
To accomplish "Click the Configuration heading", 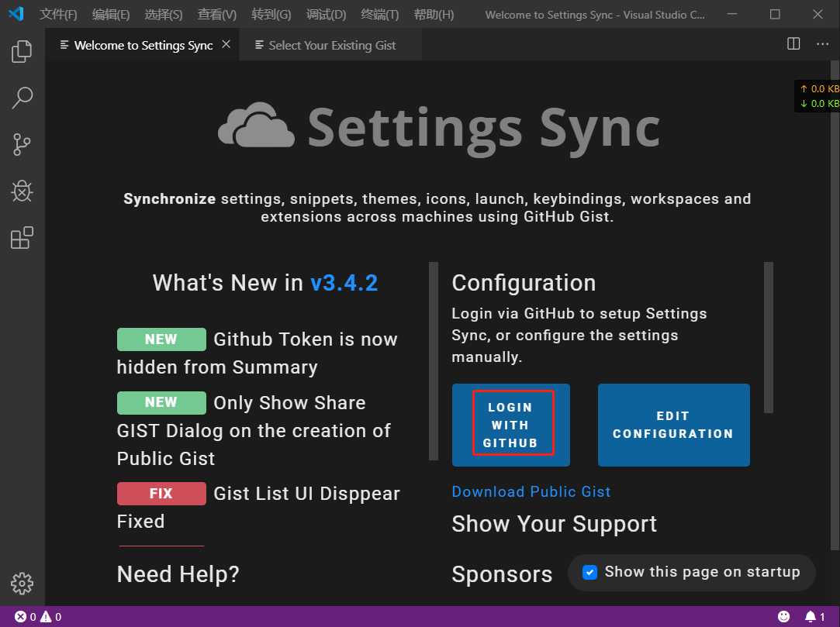I will tap(524, 283).
